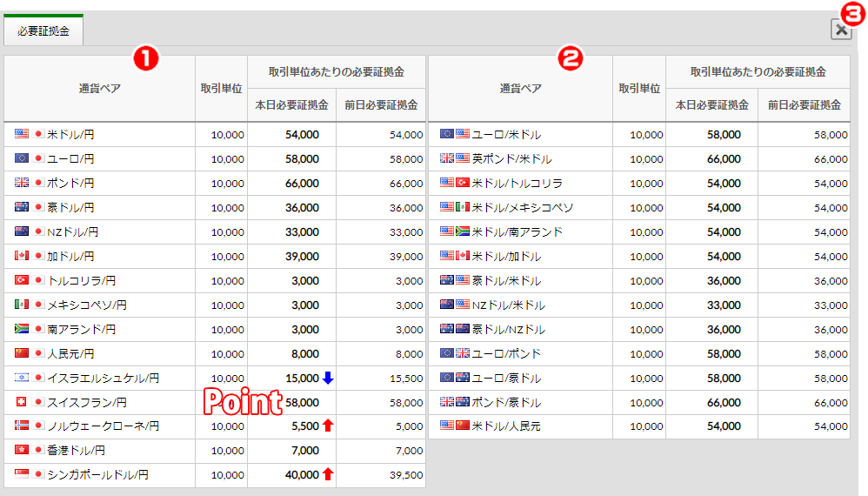Click the EU flag in ユーロ/円 row
Image resolution: width=868 pixels, height=496 pixels.
22,158
